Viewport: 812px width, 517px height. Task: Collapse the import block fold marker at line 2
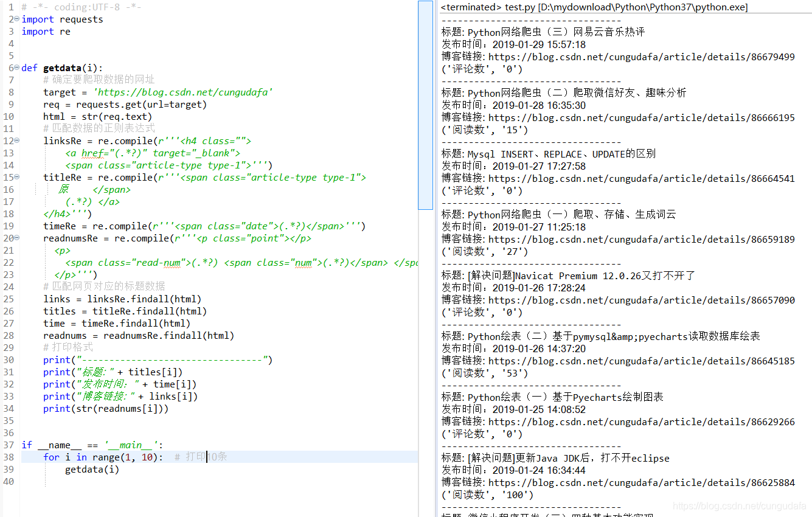16,19
